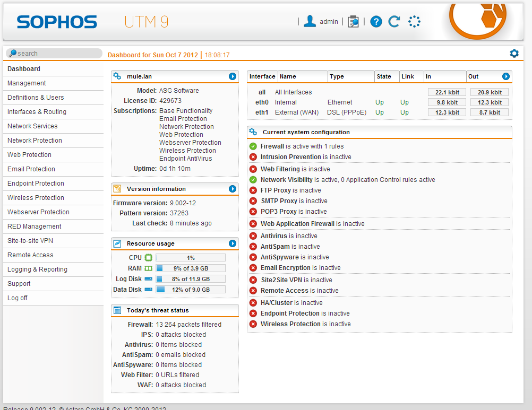532x410 pixels.
Task: Click the eth1 External (WAN) row
Action: click(379, 112)
